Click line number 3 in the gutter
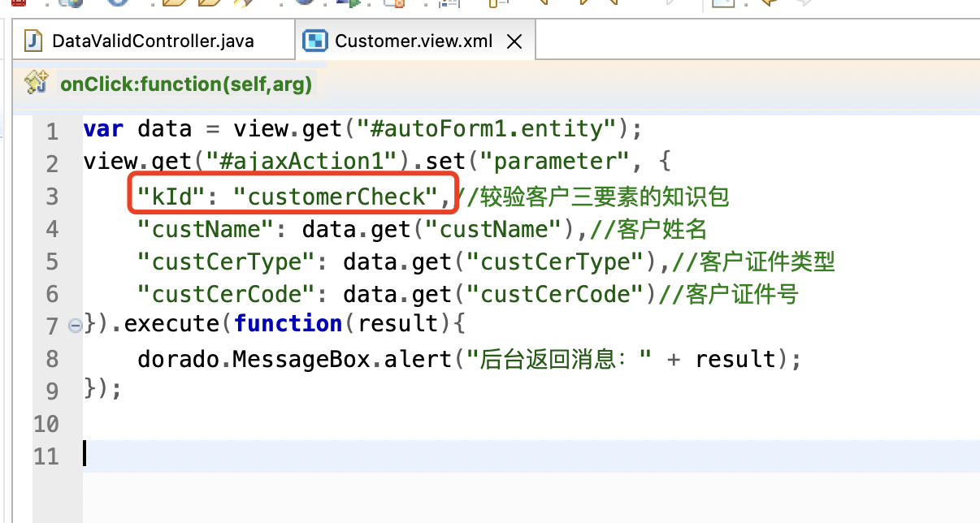This screenshot has height=523, width=980. [52, 196]
